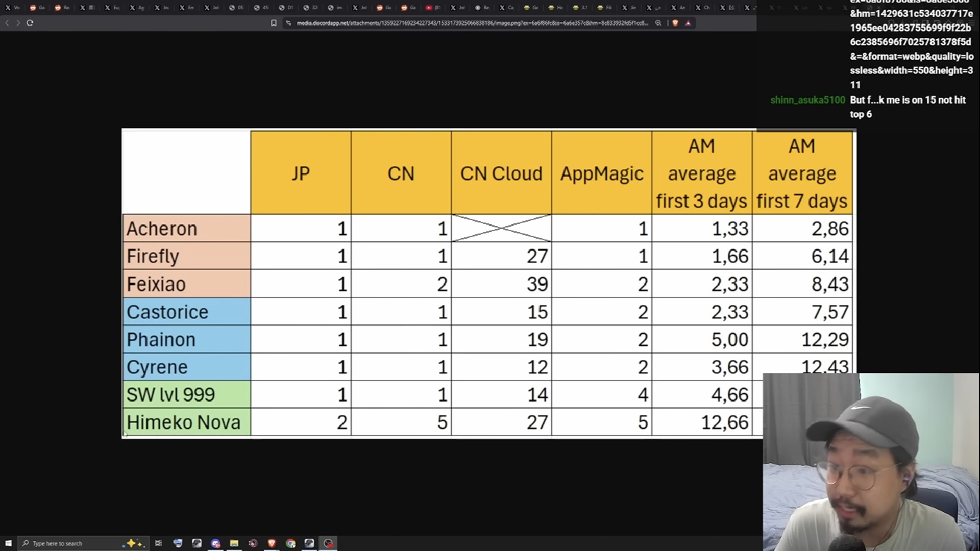
Task: Click the value "19" in Phainon row
Action: [537, 340]
